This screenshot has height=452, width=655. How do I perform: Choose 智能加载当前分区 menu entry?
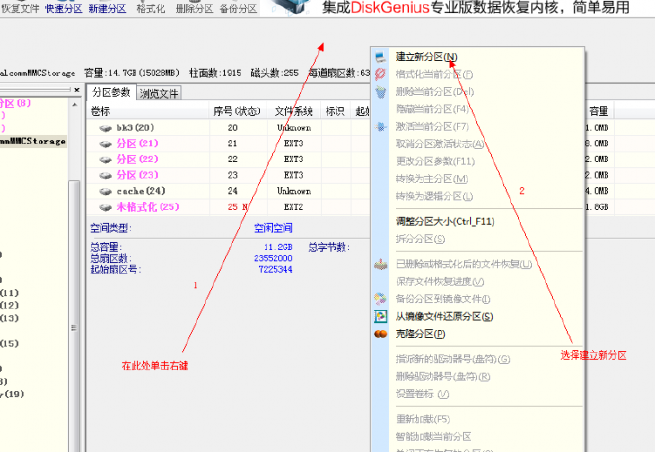click(x=433, y=437)
